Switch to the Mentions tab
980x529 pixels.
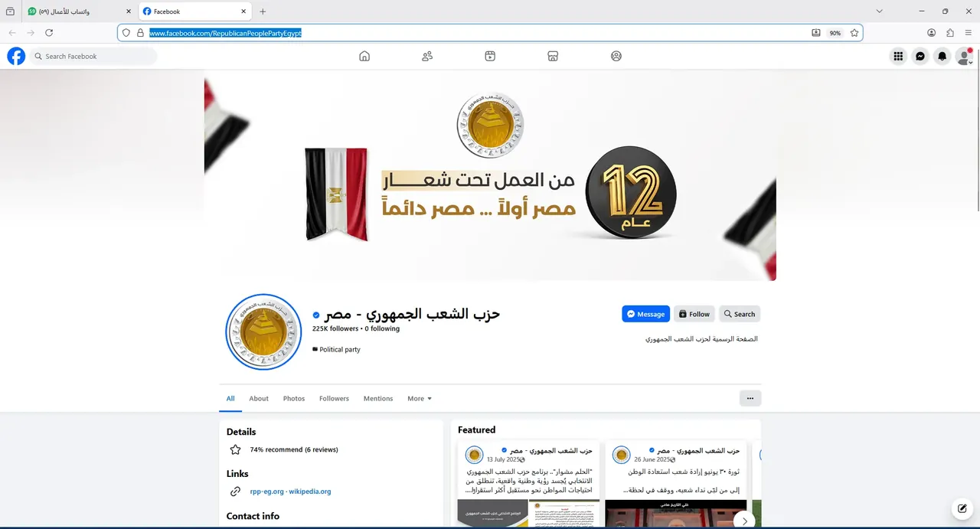378,398
